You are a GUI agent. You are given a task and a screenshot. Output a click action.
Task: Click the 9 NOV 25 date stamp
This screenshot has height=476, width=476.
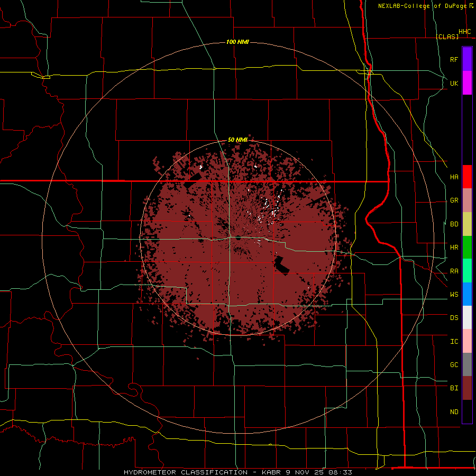click(x=306, y=472)
